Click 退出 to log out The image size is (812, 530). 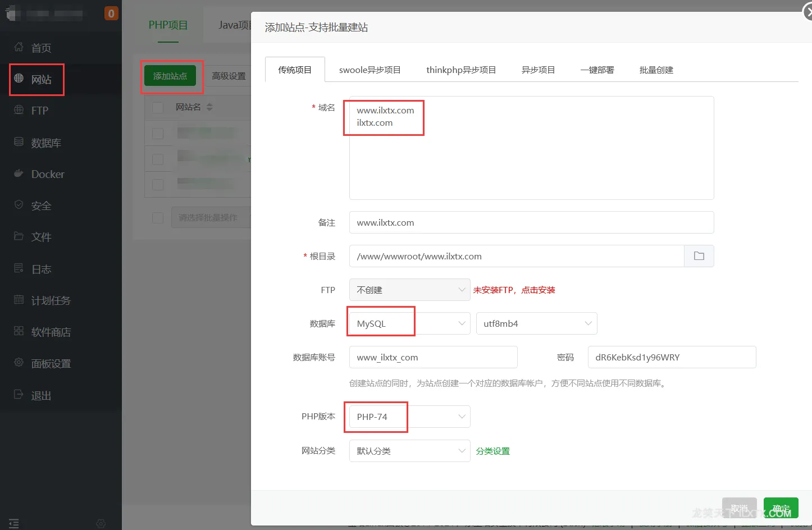click(41, 396)
